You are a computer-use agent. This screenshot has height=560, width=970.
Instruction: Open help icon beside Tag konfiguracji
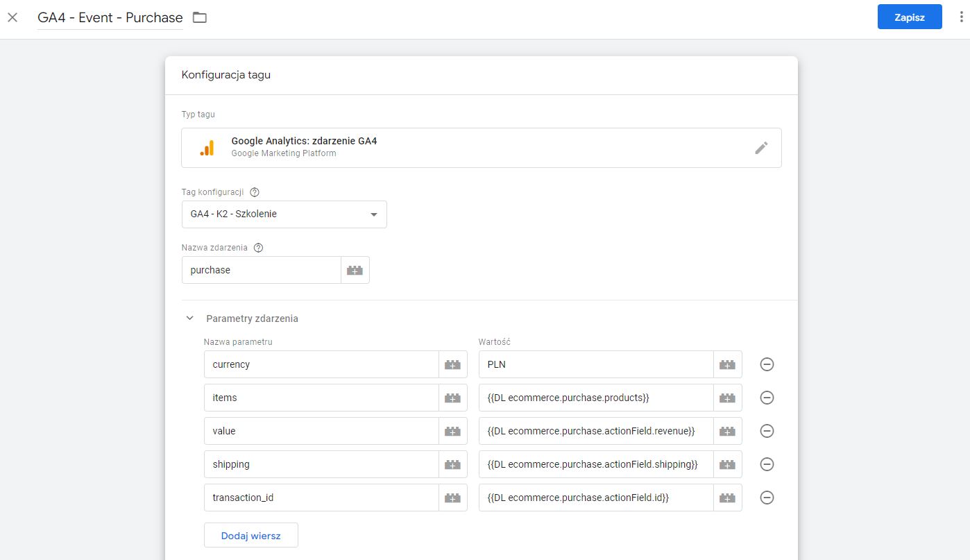[x=254, y=192]
